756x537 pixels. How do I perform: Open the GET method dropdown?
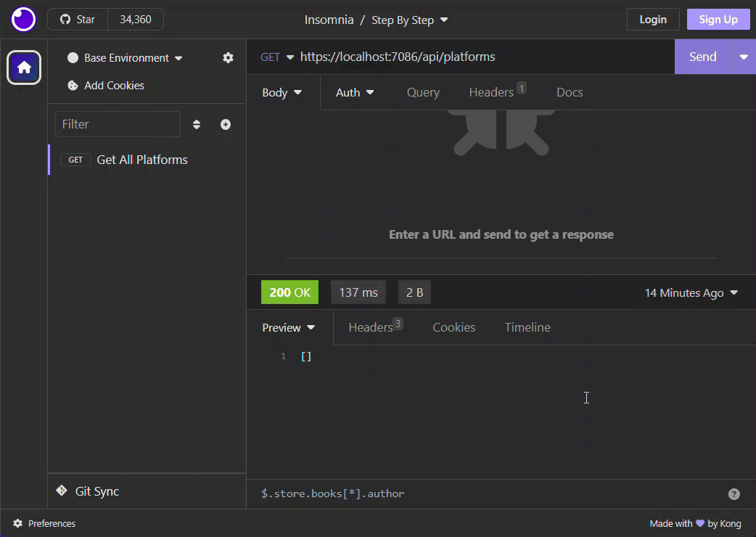pos(276,57)
